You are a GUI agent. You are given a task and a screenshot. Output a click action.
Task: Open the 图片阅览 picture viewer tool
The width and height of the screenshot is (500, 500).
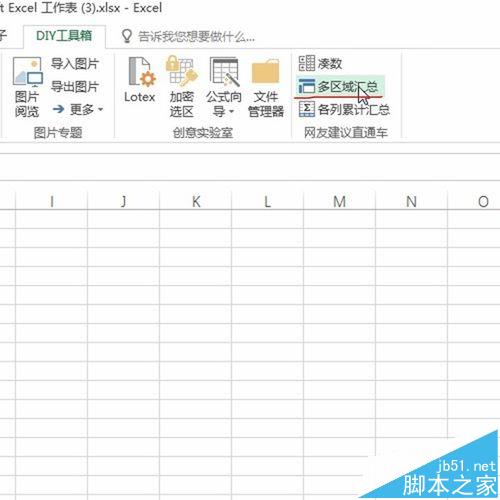[27, 87]
